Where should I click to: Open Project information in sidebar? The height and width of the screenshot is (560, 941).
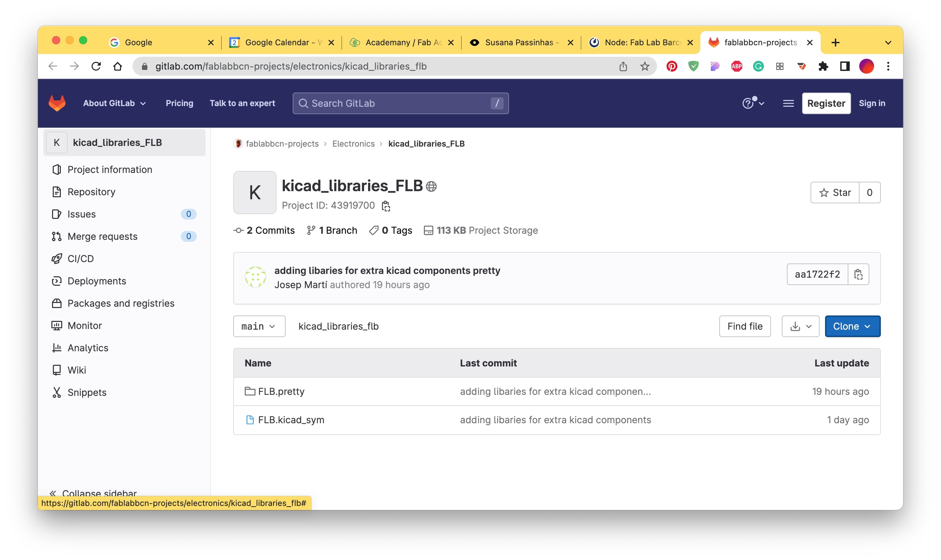124,170
